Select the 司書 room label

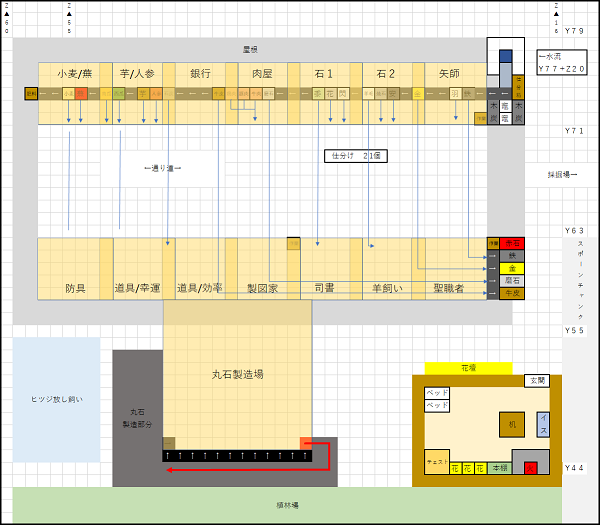click(324, 287)
